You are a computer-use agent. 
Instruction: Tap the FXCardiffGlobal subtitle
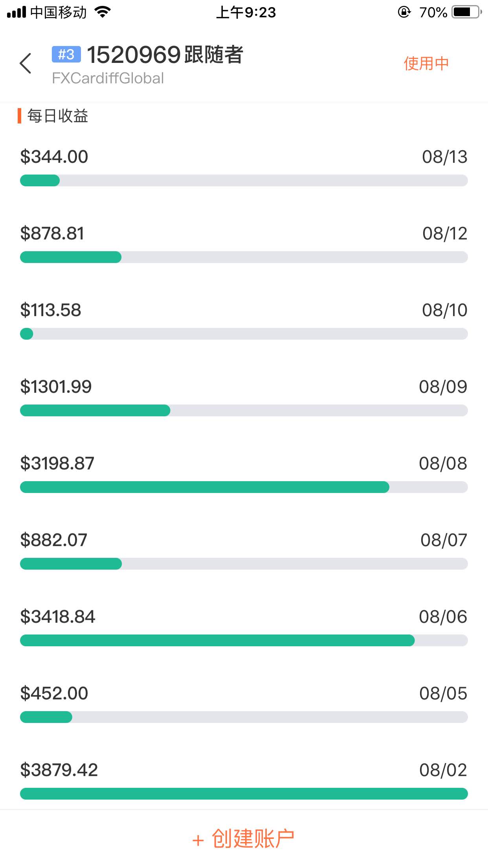click(108, 78)
